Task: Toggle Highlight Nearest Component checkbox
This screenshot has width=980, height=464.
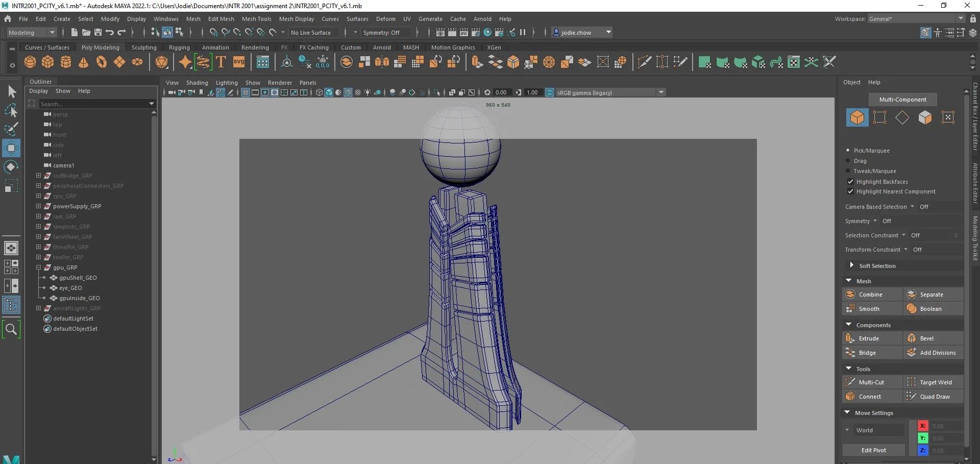Action: tap(850, 191)
